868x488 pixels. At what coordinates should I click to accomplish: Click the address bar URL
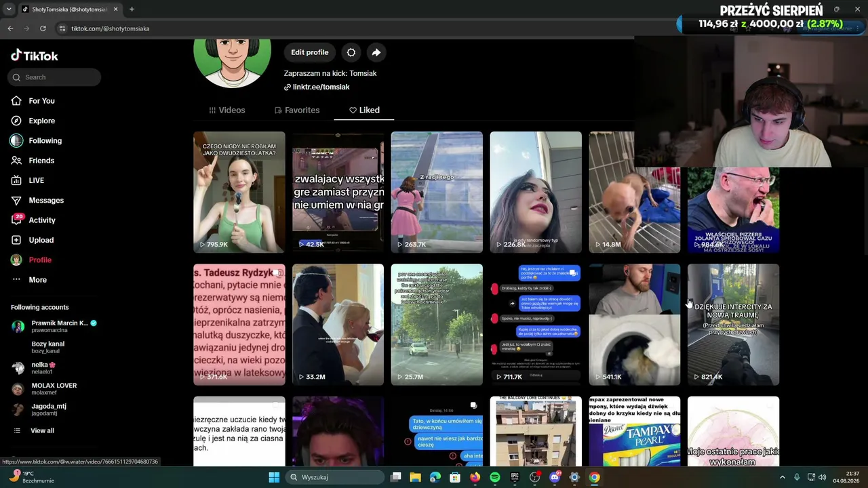[111, 28]
